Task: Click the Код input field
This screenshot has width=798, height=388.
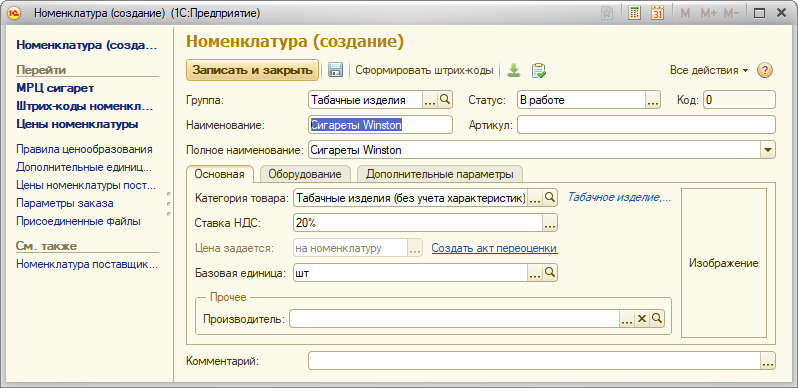Action: pos(739,100)
